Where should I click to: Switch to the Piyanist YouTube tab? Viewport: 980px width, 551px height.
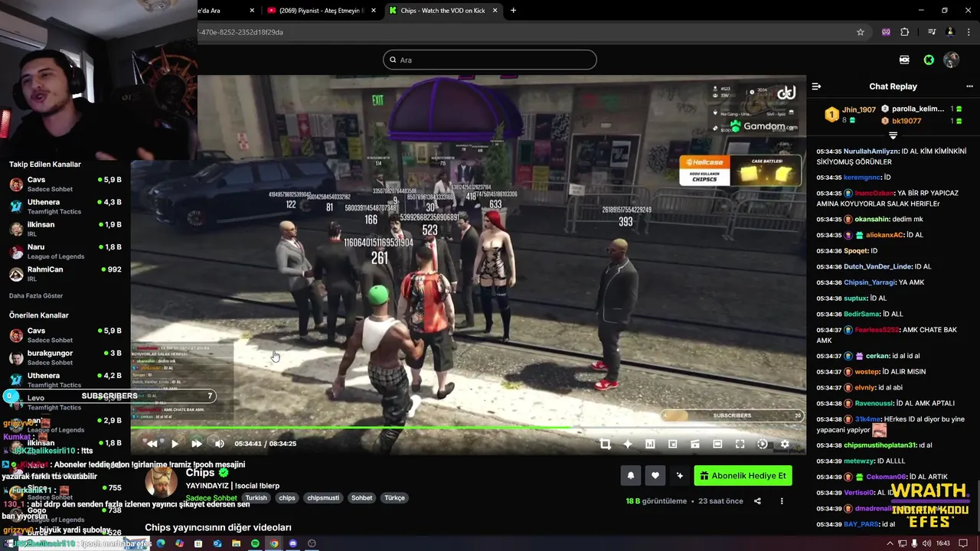pos(322,11)
